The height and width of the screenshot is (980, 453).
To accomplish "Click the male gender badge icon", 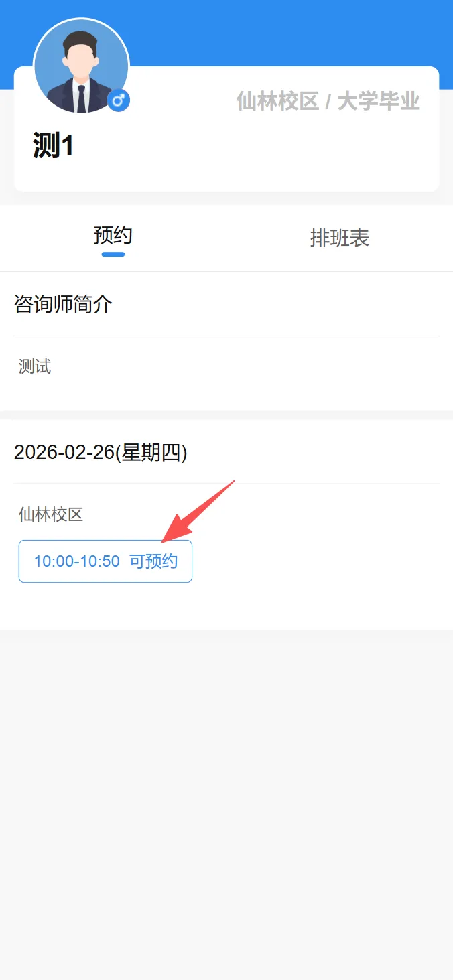I will coord(119,101).
